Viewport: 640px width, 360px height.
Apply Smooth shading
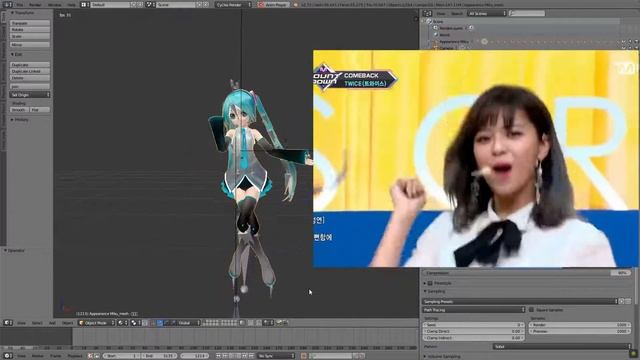(19, 110)
